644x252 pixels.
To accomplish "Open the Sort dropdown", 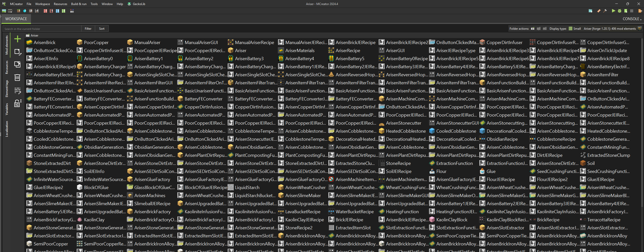I will [102, 29].
